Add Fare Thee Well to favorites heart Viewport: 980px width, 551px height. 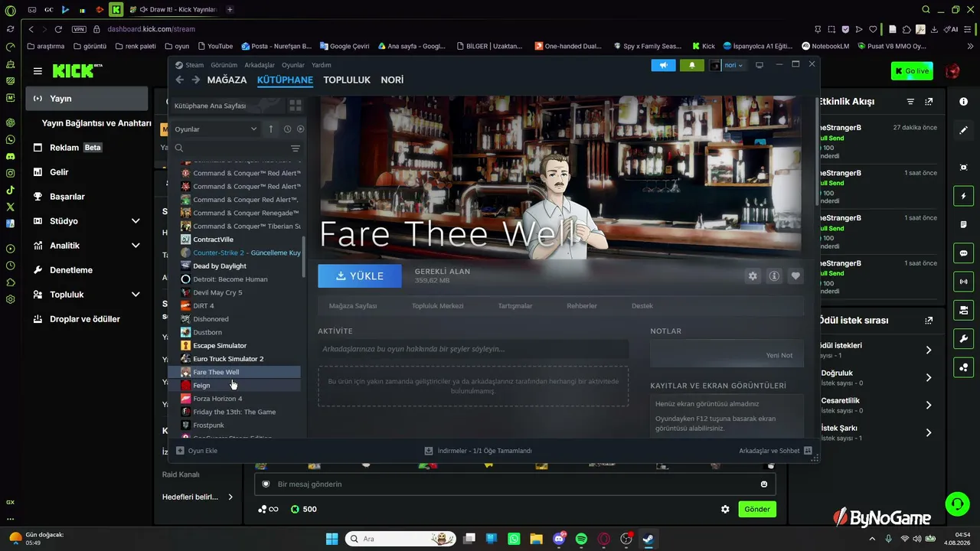(795, 275)
